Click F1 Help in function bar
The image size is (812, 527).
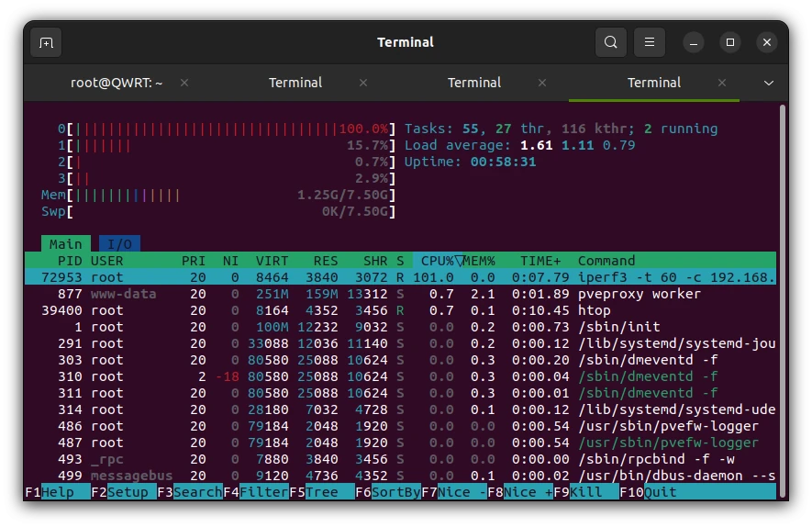click(x=58, y=492)
